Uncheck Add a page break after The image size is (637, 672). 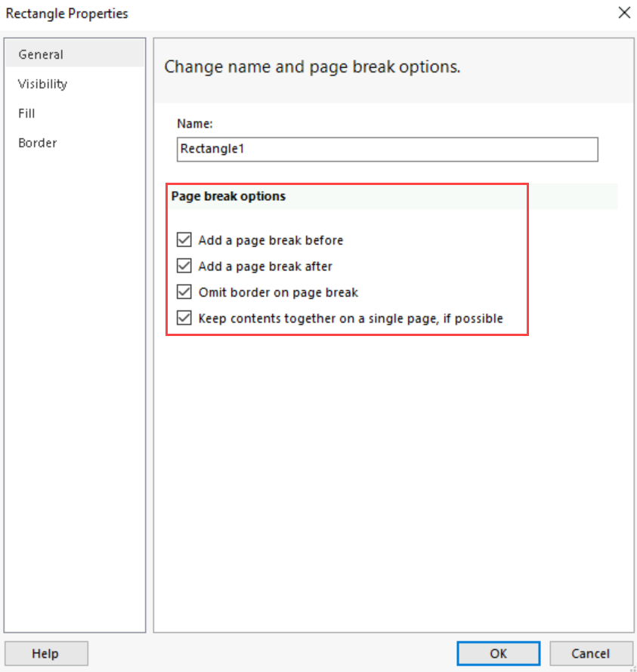pyautogui.click(x=184, y=266)
